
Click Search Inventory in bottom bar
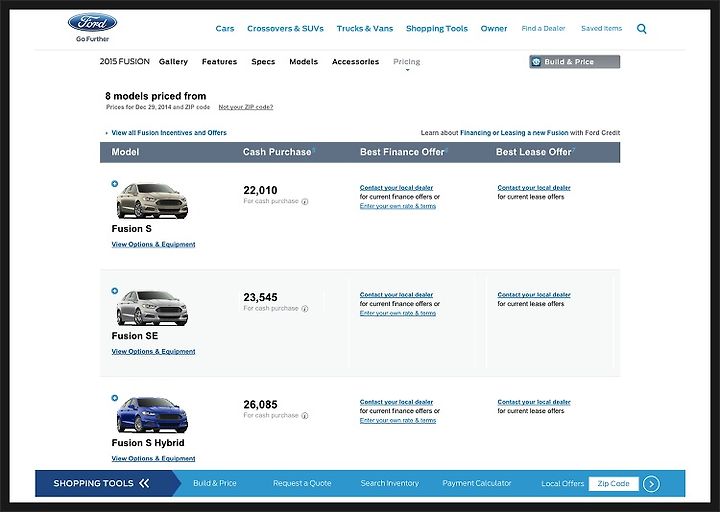(389, 483)
